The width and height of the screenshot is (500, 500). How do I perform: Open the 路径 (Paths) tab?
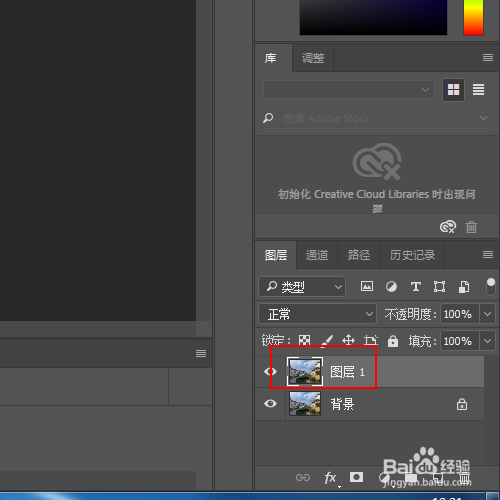click(x=359, y=255)
